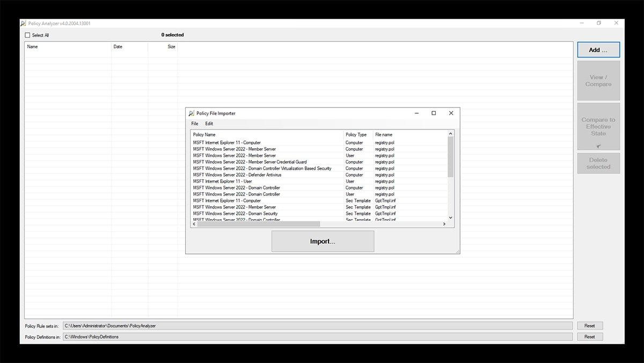This screenshot has width=644, height=363.
Task: Select the Member Server Credential Guard policy row
Action: (319, 162)
